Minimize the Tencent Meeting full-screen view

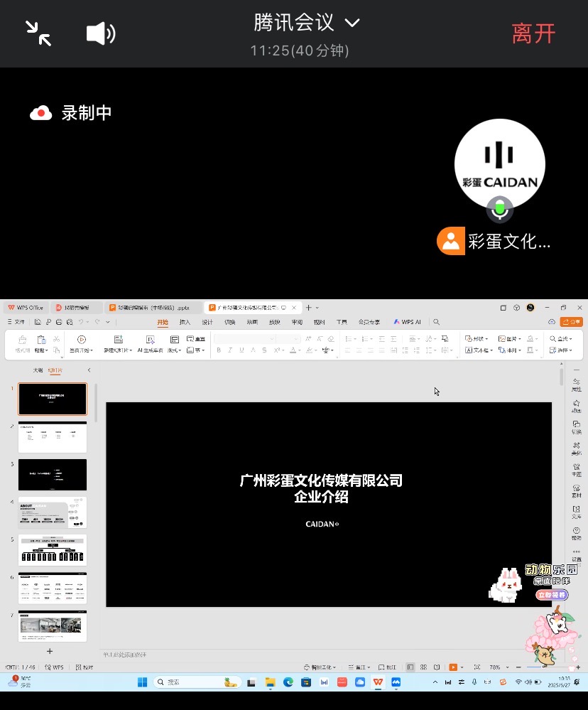tap(38, 33)
